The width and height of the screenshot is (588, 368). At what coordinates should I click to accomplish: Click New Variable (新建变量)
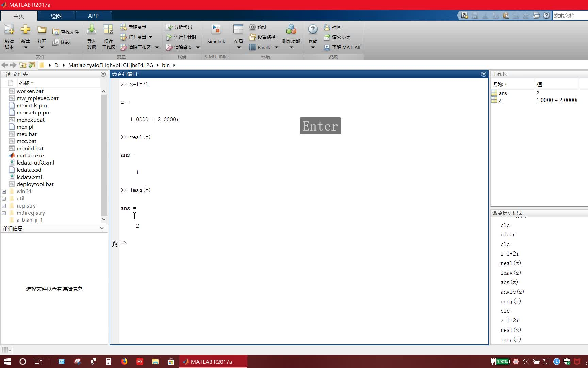pyautogui.click(x=133, y=27)
